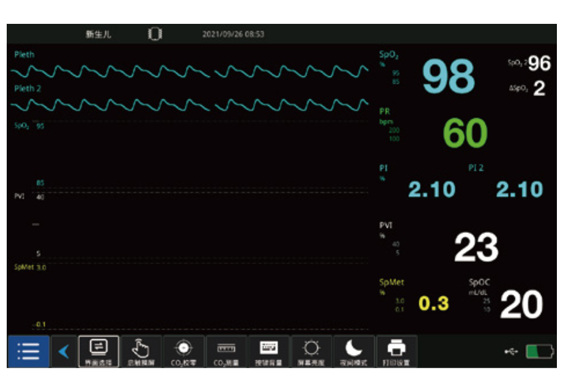Image resolution: width=563 pixels, height=392 pixels.
Task: Click the battery status indicator
Action: (x=539, y=352)
